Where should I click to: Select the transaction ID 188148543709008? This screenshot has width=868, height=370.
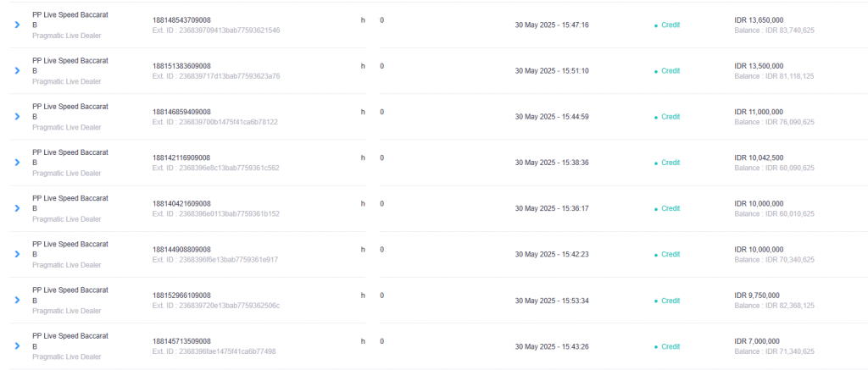[181, 20]
